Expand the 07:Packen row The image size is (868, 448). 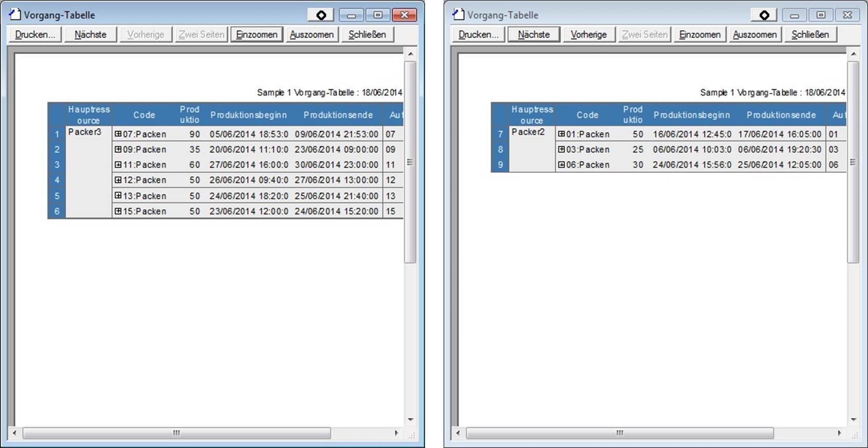click(x=118, y=134)
